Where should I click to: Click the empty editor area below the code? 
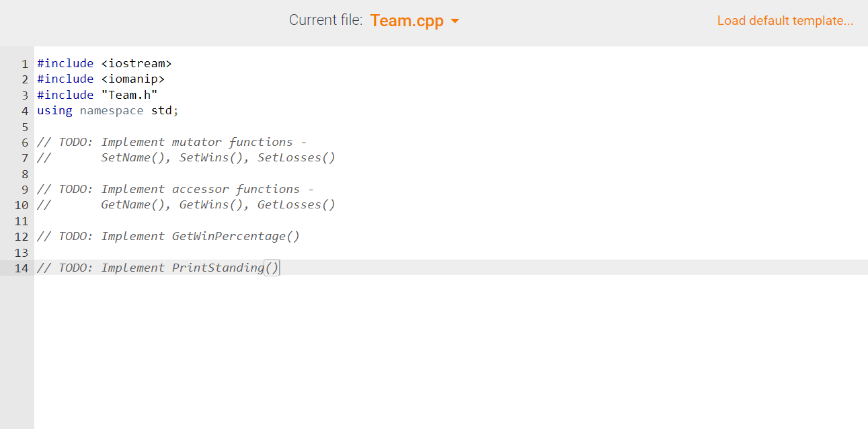tap(403, 336)
